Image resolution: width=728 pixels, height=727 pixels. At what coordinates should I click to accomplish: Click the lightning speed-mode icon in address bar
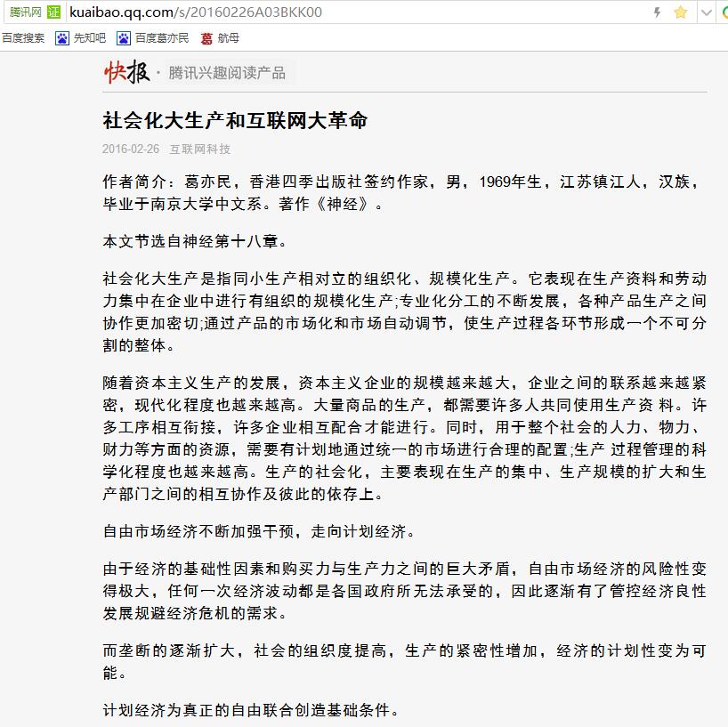point(658,12)
